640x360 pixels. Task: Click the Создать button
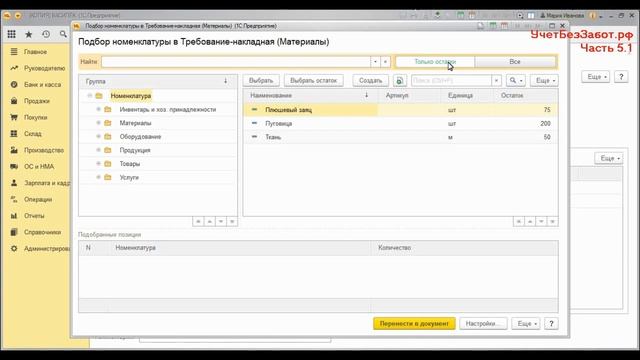pos(370,80)
